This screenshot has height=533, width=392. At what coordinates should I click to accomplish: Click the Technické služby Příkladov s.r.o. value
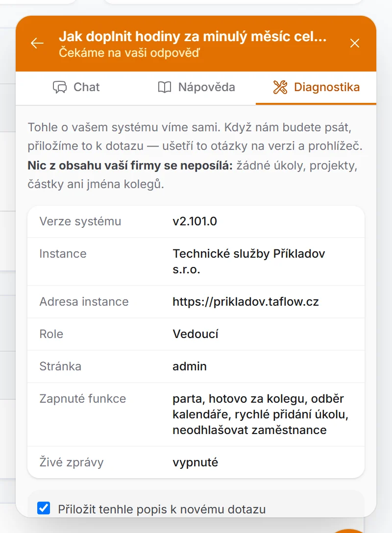point(249,262)
